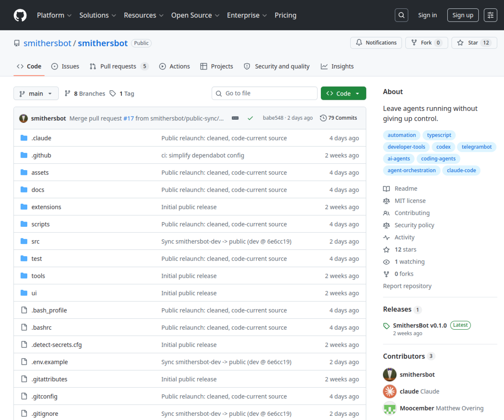Click the MIT license scale icon

pyautogui.click(x=386, y=201)
